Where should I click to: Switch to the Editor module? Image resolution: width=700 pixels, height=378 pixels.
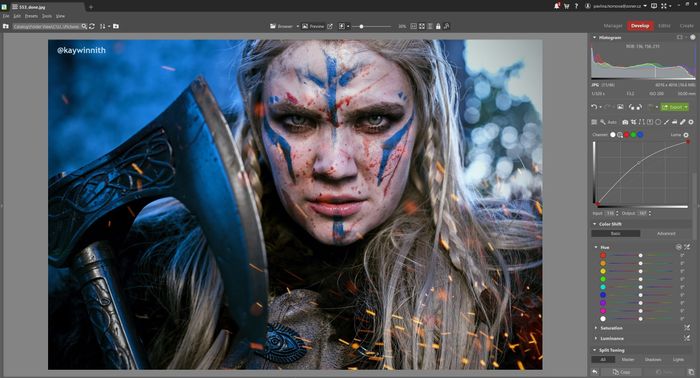(x=664, y=26)
